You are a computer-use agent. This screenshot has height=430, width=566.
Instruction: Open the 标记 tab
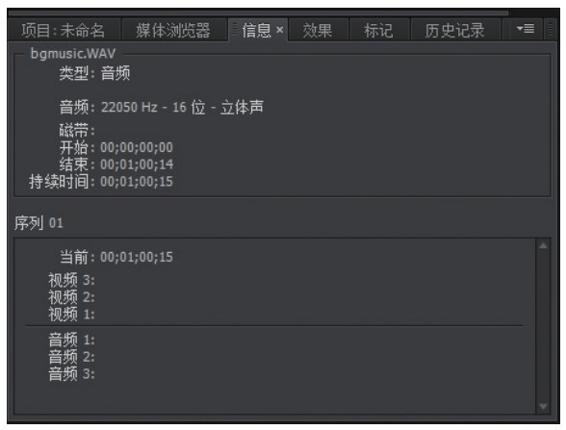(x=379, y=30)
